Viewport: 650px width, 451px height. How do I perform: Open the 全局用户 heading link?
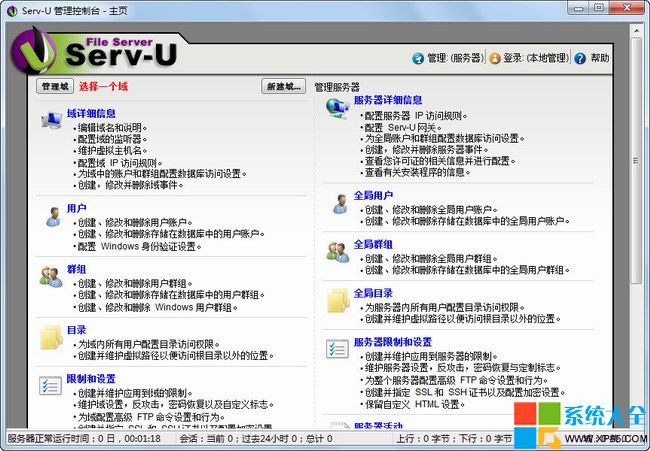[373, 195]
